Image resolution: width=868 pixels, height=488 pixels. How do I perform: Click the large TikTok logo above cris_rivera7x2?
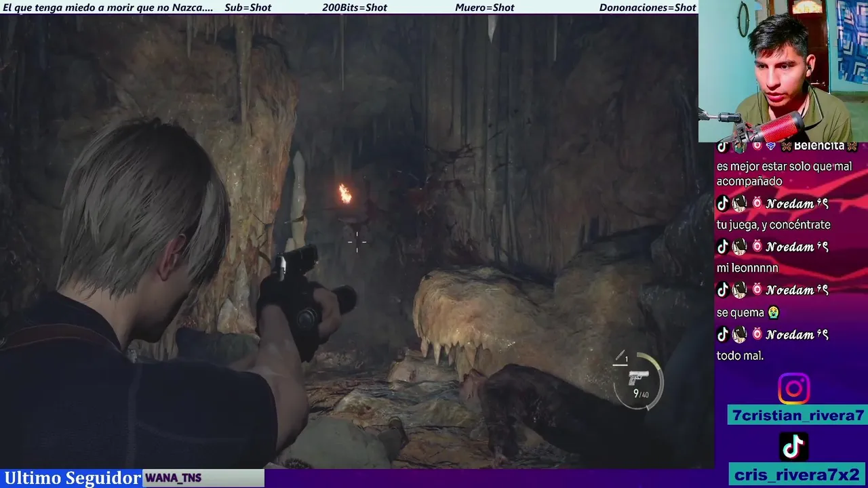[x=793, y=447]
